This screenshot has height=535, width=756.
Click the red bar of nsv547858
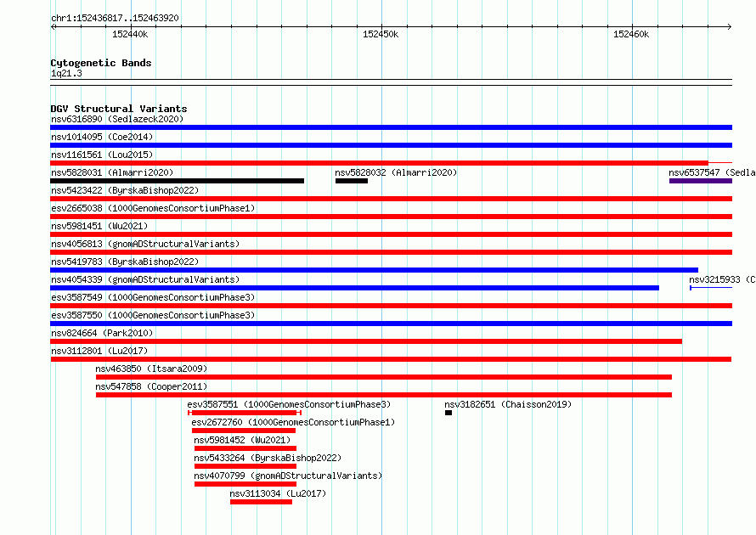click(x=384, y=395)
